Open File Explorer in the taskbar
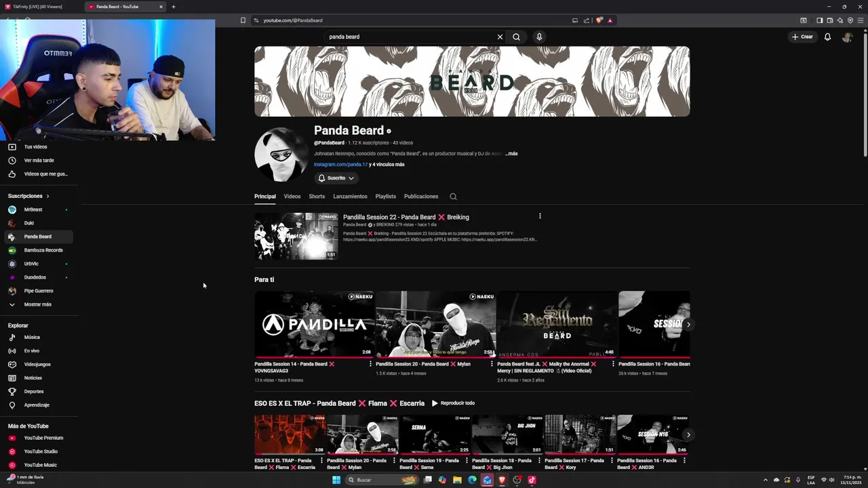This screenshot has height=488, width=868. 457,480
